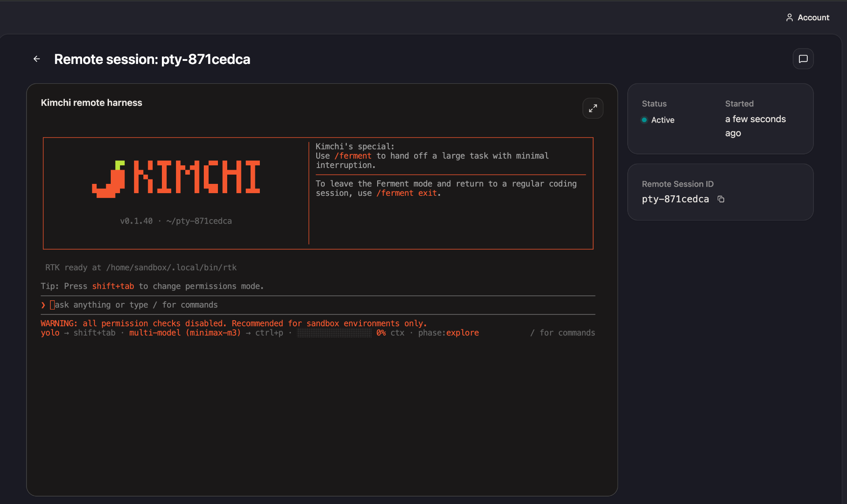Click '/ for commands' hint at right

point(562,333)
